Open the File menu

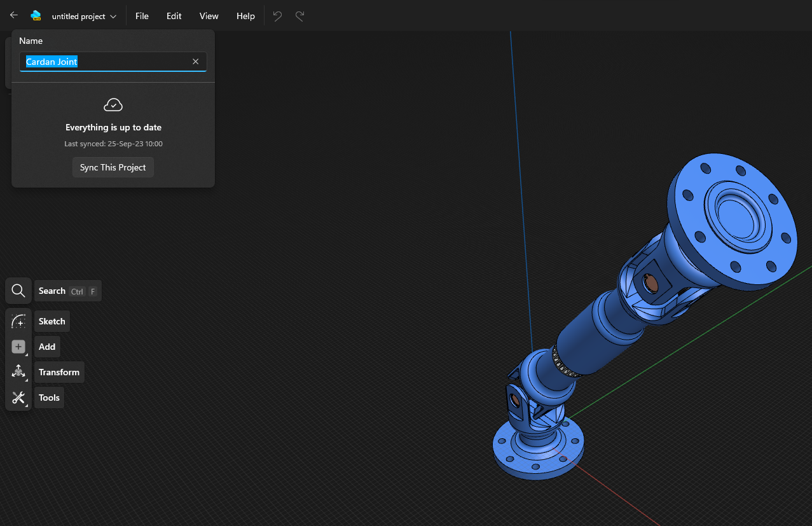(142, 16)
